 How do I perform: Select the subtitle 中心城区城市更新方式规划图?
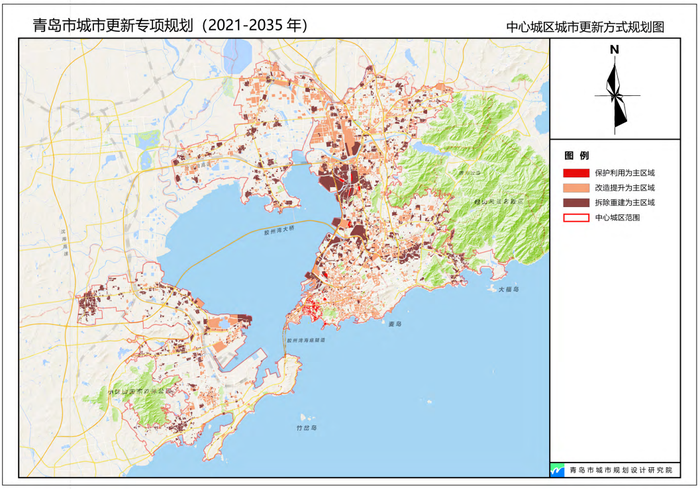pos(585,27)
